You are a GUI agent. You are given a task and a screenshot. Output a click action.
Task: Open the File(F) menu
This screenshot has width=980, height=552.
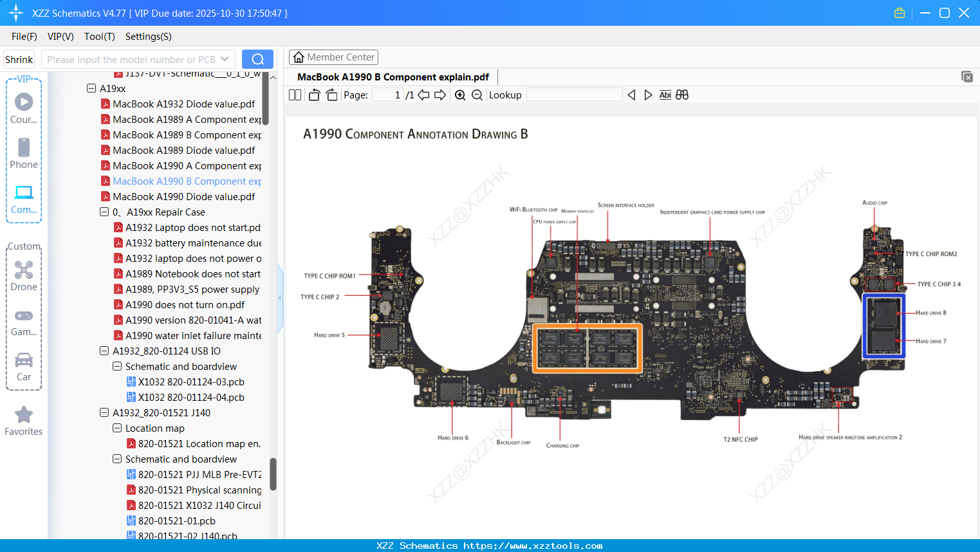tap(24, 37)
